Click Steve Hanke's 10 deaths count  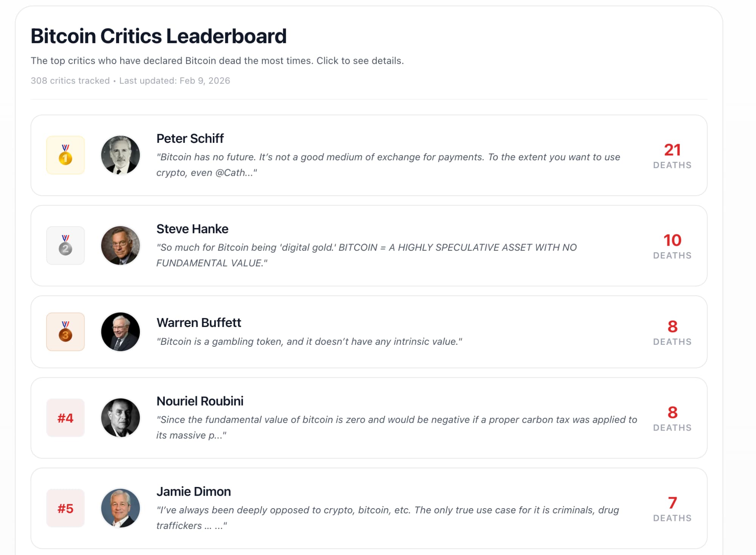tap(672, 240)
